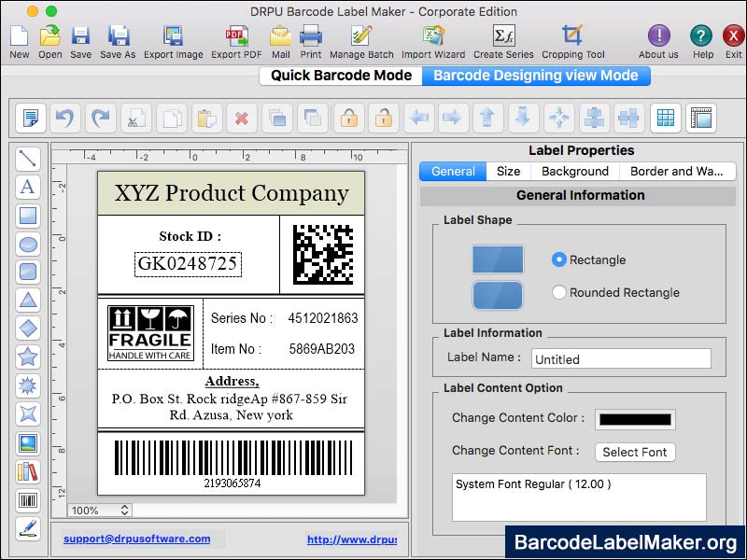Click the center align icon

coord(558,118)
